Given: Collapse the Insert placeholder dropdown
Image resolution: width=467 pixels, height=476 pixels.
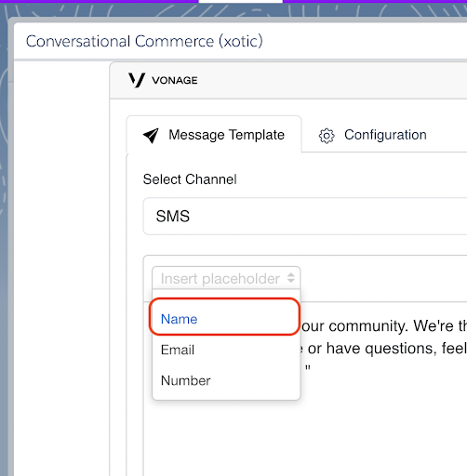Looking at the screenshot, I should (x=226, y=278).
